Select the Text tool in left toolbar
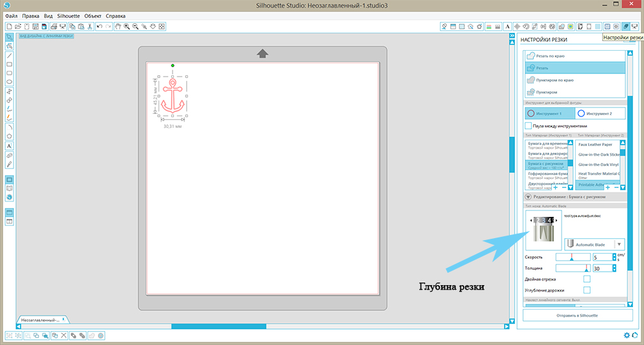Screen dimensions: 644x345 (10, 146)
